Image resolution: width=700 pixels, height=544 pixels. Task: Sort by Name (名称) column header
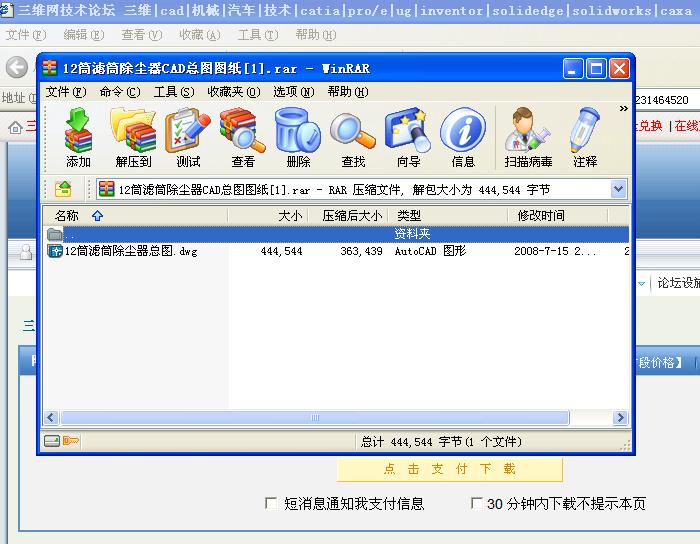[135, 216]
